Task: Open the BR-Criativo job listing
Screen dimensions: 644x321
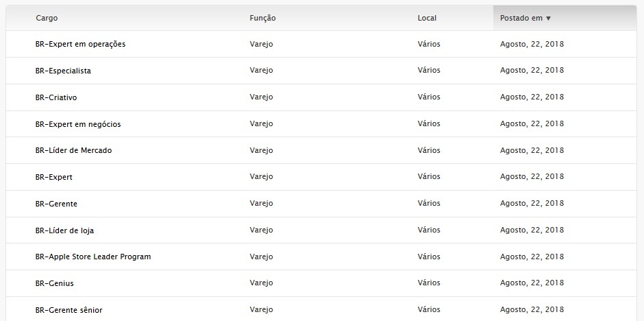Action: point(56,97)
